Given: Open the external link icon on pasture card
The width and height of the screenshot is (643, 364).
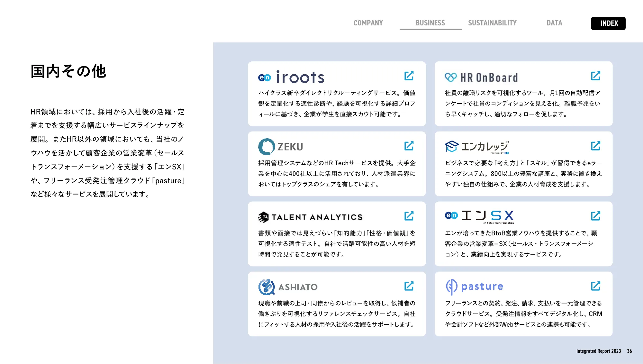Looking at the screenshot, I should click(x=596, y=286).
